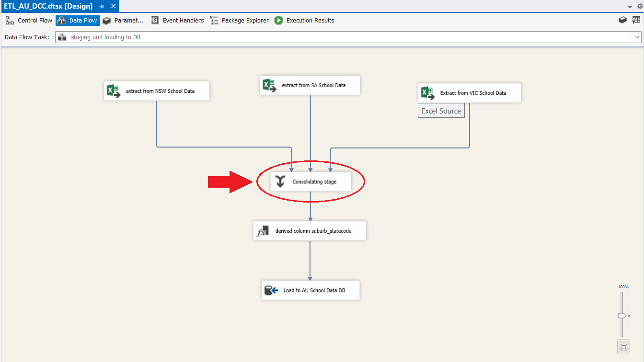Toggle the pin on the ETL_AU_DCC.dtsx tab
644x362 pixels.
click(x=102, y=6)
